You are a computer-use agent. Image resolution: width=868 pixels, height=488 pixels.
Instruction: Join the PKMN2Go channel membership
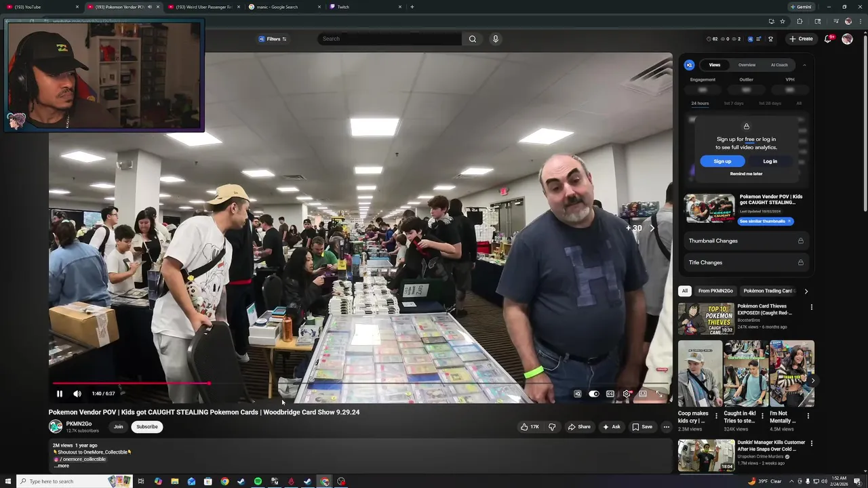pyautogui.click(x=118, y=427)
